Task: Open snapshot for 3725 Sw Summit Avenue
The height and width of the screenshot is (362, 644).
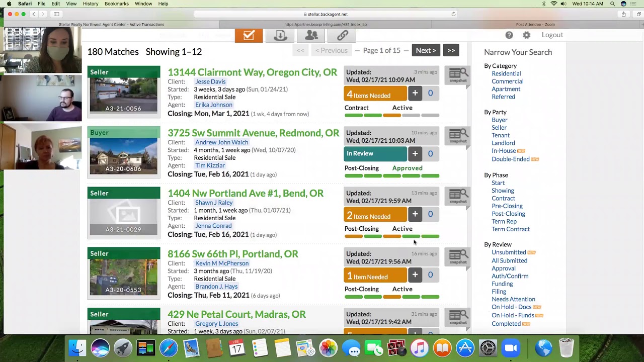Action: click(458, 136)
